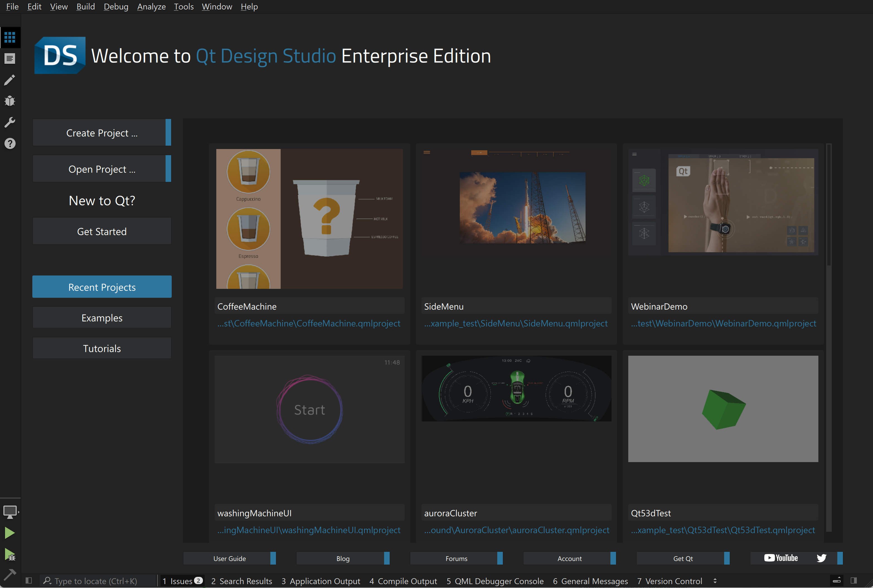
Task: Open locator filter magnifier dropdown
Action: (x=47, y=581)
